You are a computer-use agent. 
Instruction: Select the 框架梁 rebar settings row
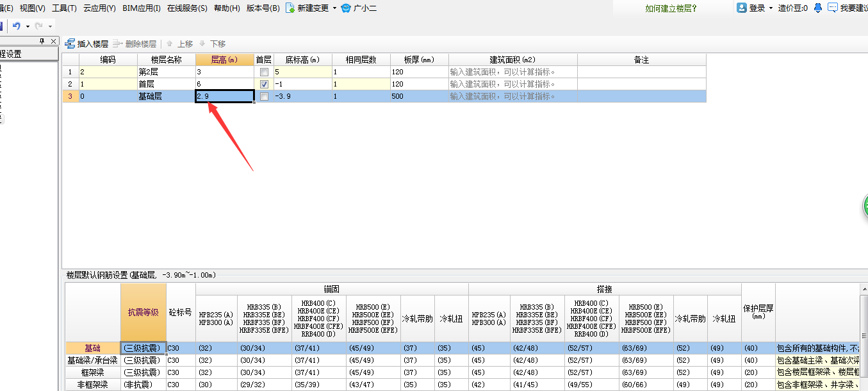click(93, 372)
